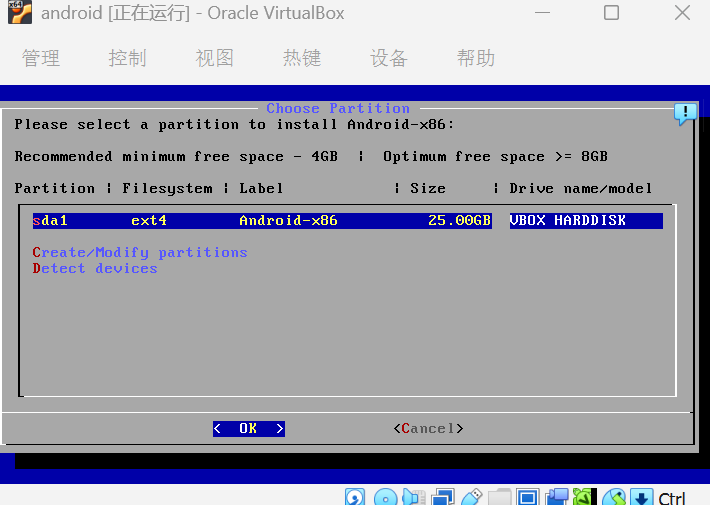The height and width of the screenshot is (505, 710).
Task: Click the optical disc status icon
Action: [385, 497]
